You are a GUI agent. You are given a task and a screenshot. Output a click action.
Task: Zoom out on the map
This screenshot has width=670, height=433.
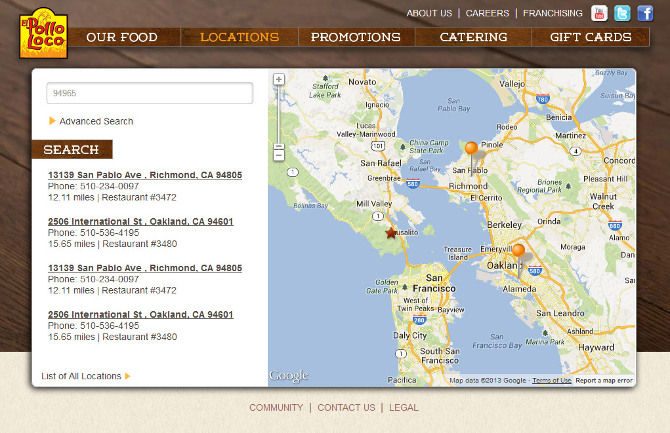pyautogui.click(x=279, y=155)
